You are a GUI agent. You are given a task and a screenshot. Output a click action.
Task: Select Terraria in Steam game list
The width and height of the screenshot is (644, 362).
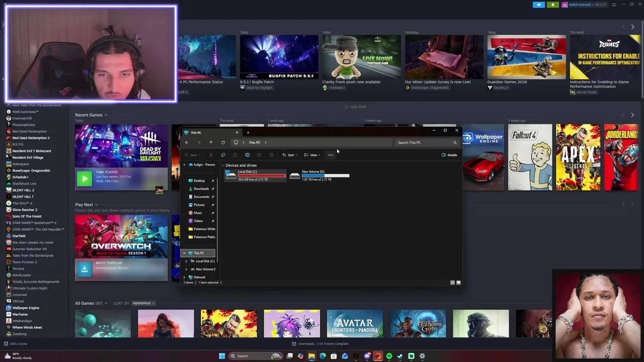pyautogui.click(x=18, y=268)
